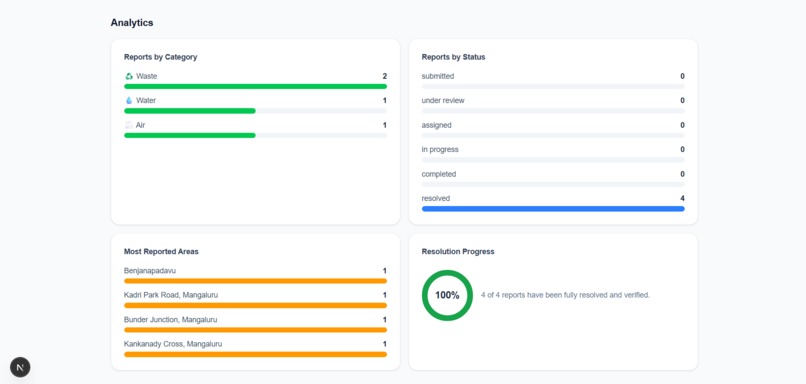Click the Kadri Park Road orange bar
Image resolution: width=806 pixels, height=384 pixels.
(x=255, y=305)
